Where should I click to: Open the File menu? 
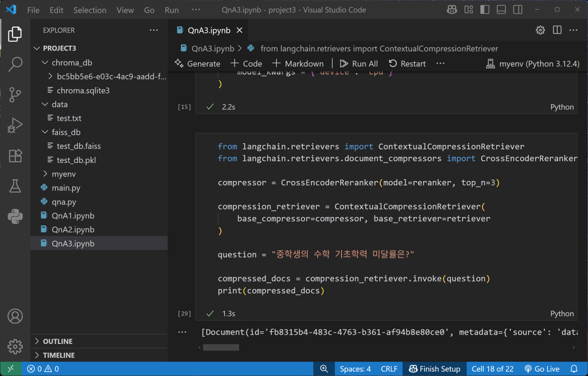click(x=33, y=10)
